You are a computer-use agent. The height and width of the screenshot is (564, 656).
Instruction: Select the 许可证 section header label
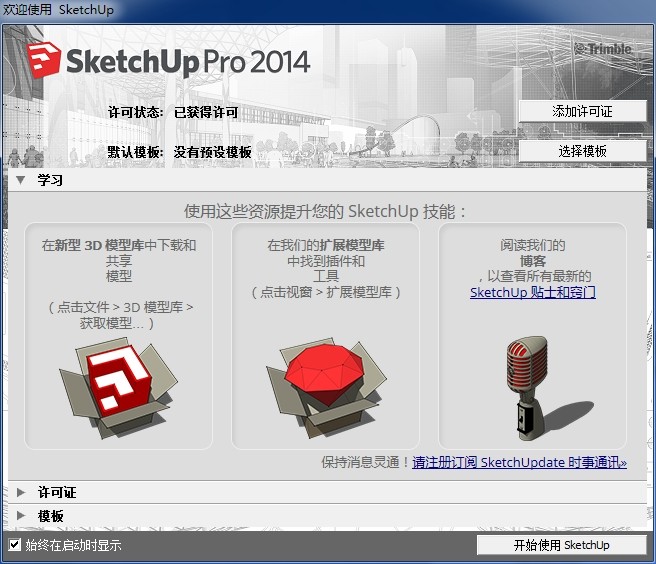(57, 492)
